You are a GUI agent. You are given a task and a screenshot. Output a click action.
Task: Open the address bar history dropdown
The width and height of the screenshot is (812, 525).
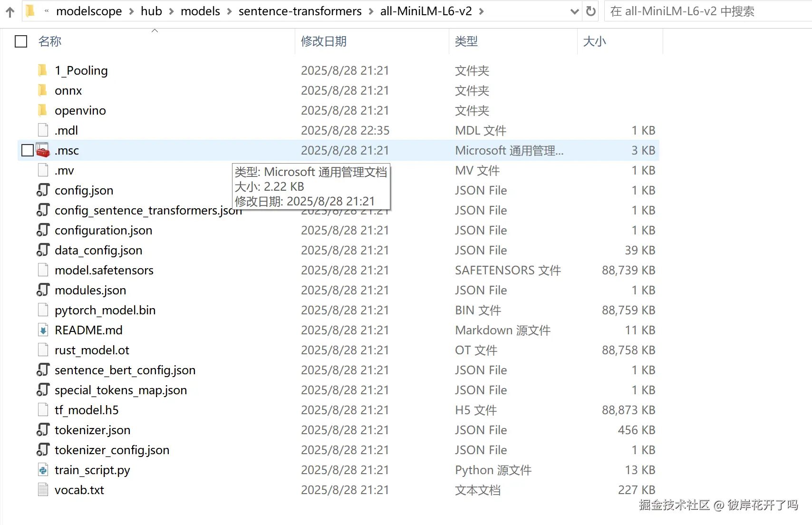coord(574,11)
